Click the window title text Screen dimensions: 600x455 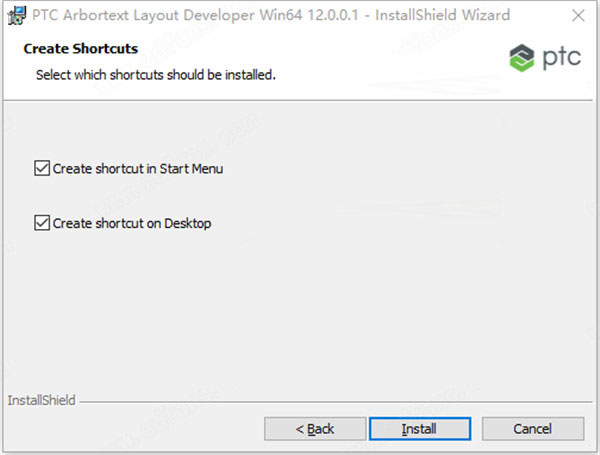pos(271,15)
